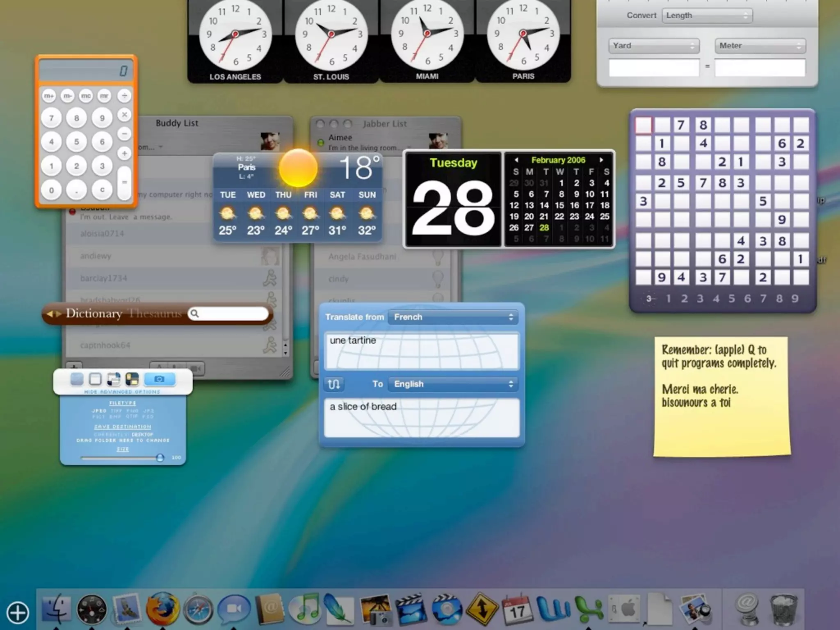Click the add widgets plus button

coord(18,613)
